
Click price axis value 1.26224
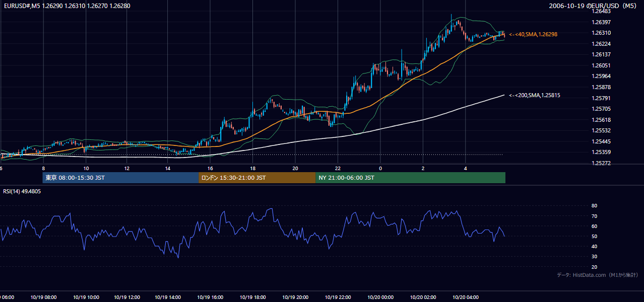(x=602, y=44)
